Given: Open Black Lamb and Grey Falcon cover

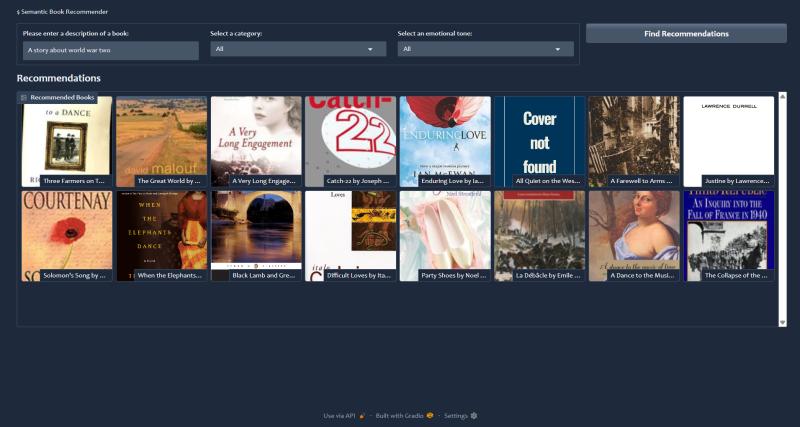Looking at the screenshot, I should click(256, 236).
